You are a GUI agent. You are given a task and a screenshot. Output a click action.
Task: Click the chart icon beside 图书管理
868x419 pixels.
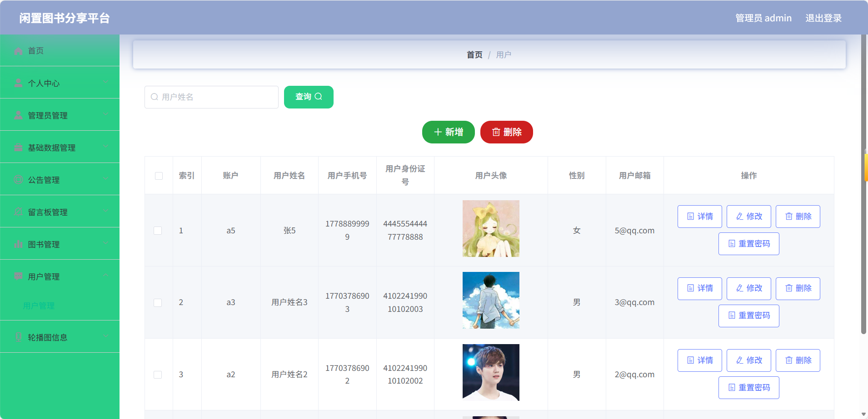[x=18, y=244]
